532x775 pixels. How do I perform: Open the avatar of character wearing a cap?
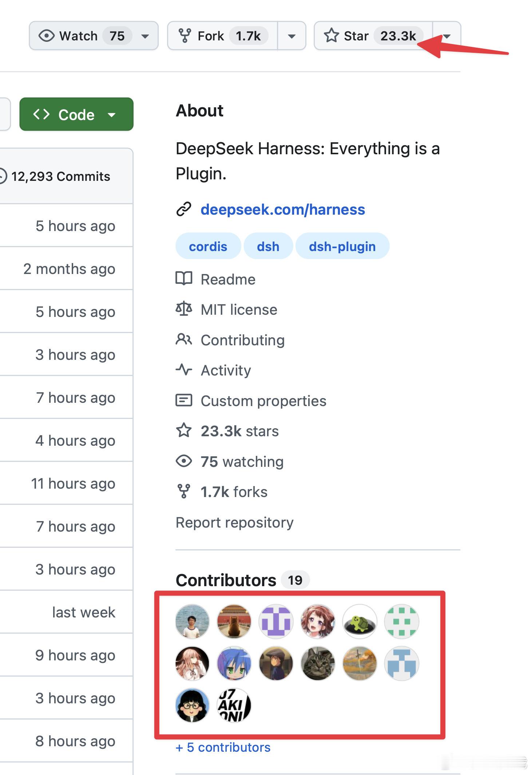pos(276,663)
